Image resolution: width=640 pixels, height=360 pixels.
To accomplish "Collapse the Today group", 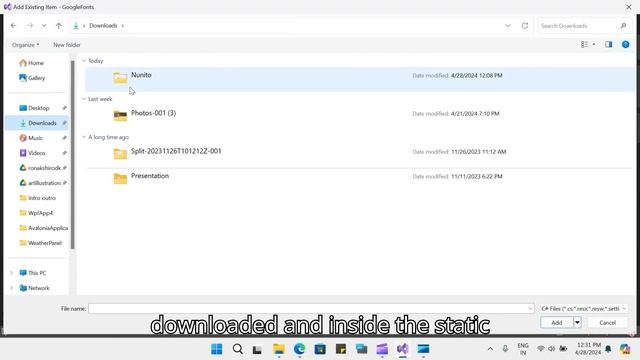I will click(x=84, y=61).
